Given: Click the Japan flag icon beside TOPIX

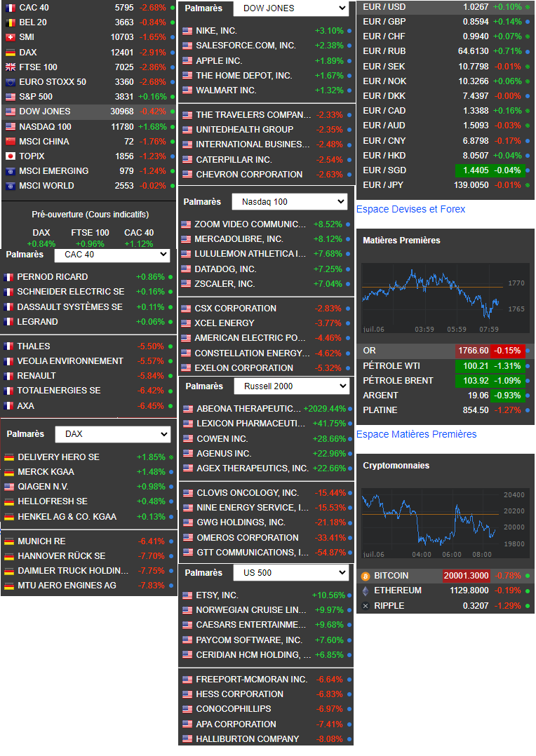Looking at the screenshot, I should 10,156.
